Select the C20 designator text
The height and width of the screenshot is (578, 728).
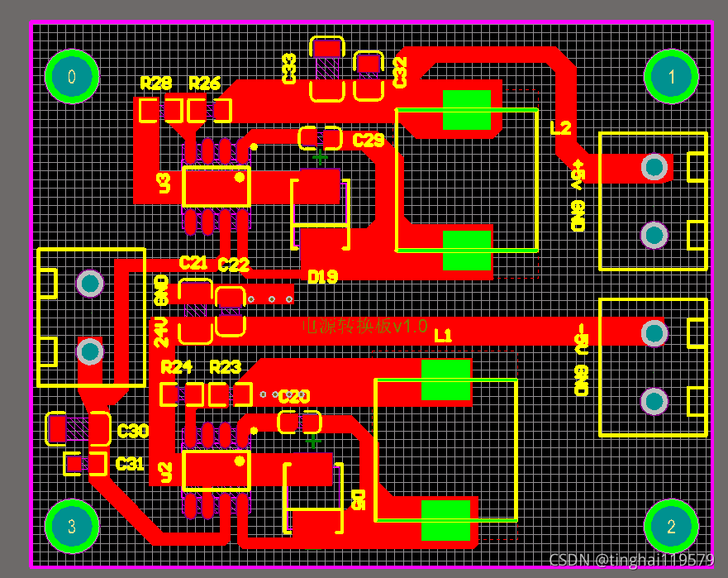click(293, 396)
